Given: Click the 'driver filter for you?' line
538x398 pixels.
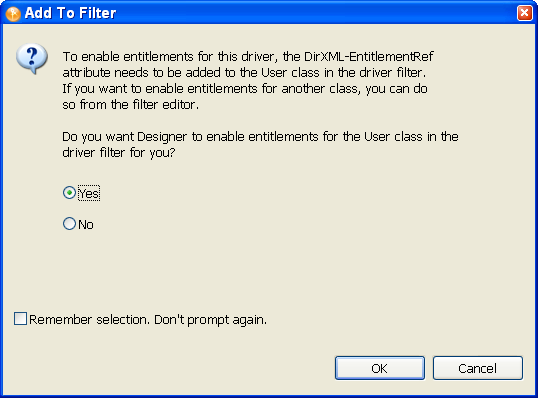Looking at the screenshot, I should point(119,152).
